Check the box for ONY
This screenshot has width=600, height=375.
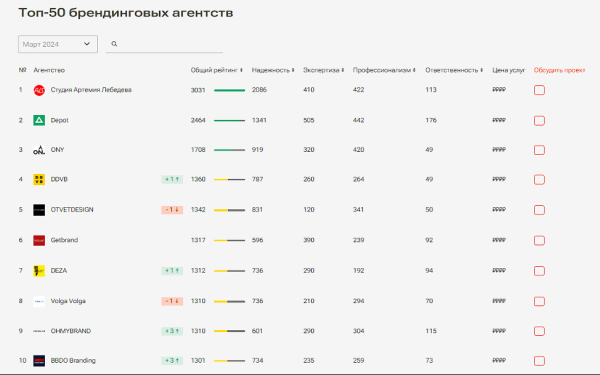[x=539, y=150]
